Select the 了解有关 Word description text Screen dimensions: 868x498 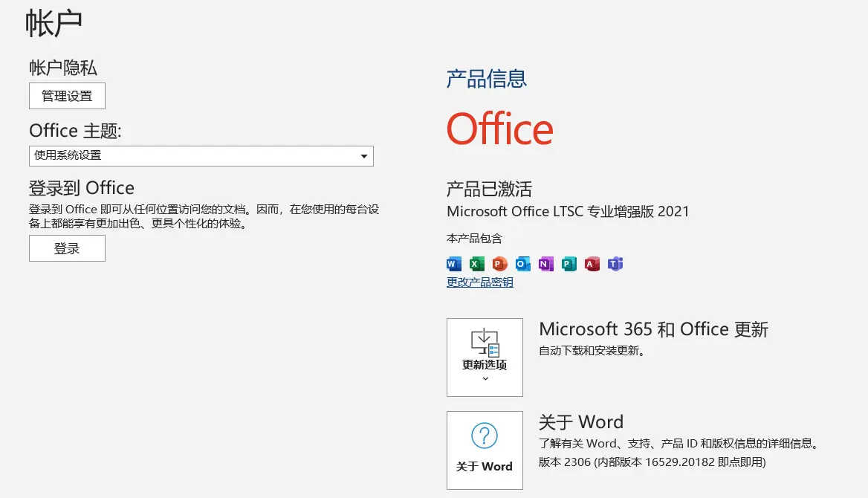tap(678, 443)
